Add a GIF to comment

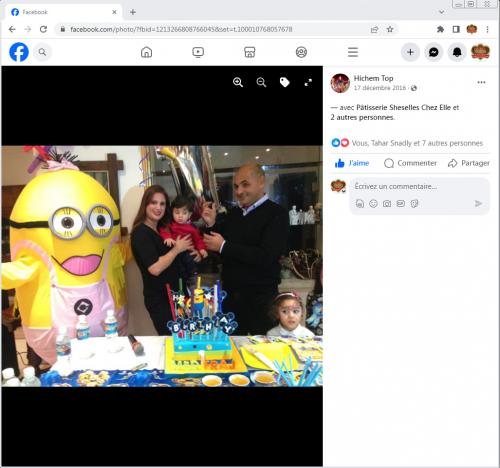(x=401, y=203)
